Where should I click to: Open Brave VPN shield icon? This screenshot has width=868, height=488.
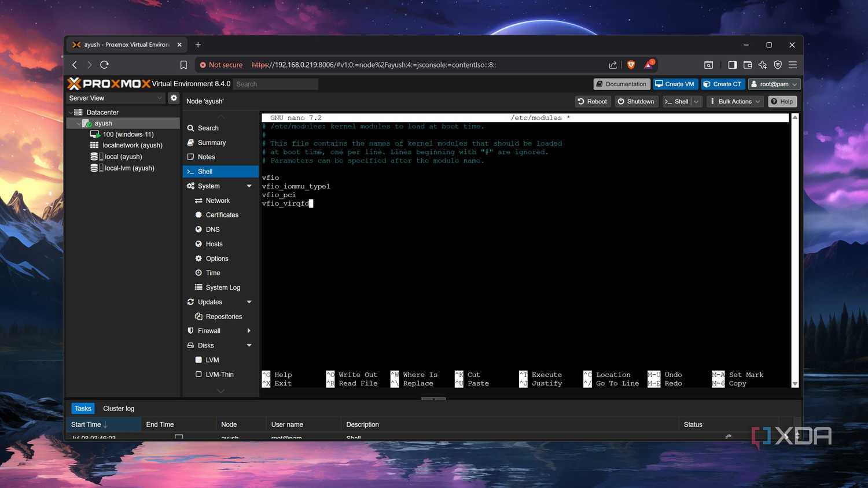[x=778, y=65]
